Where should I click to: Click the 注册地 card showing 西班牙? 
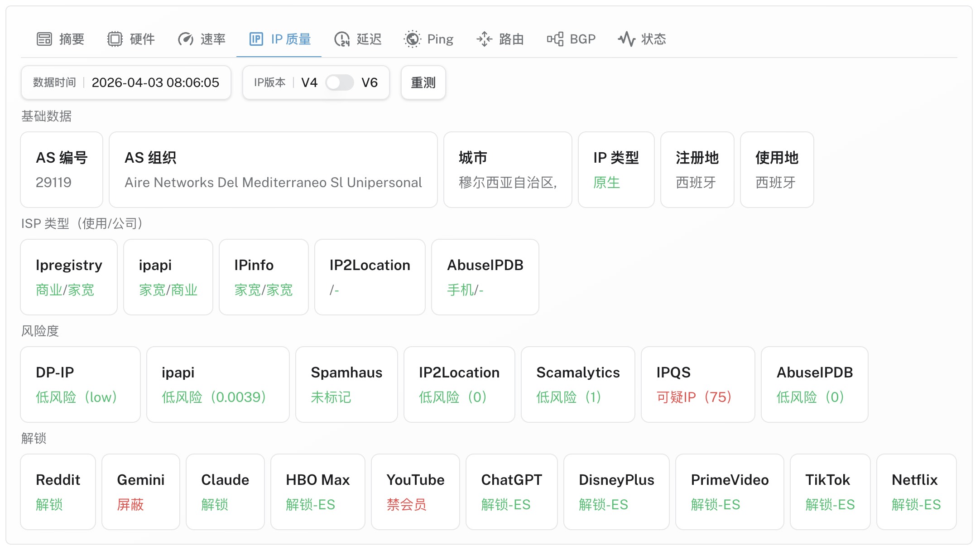coord(697,170)
